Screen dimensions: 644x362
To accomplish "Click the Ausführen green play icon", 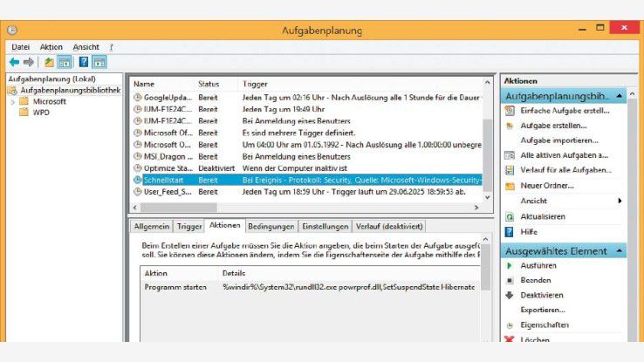I will (x=510, y=265).
